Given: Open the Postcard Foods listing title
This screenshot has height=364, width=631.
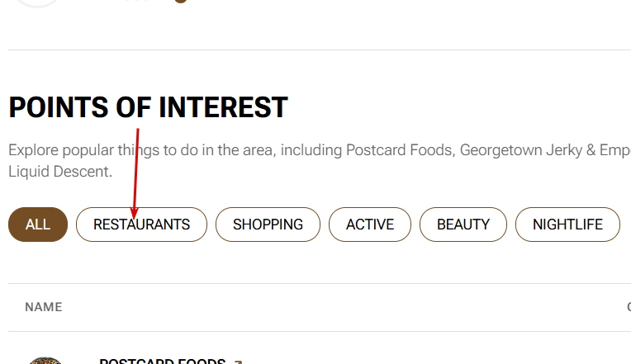Looking at the screenshot, I should point(162,361).
